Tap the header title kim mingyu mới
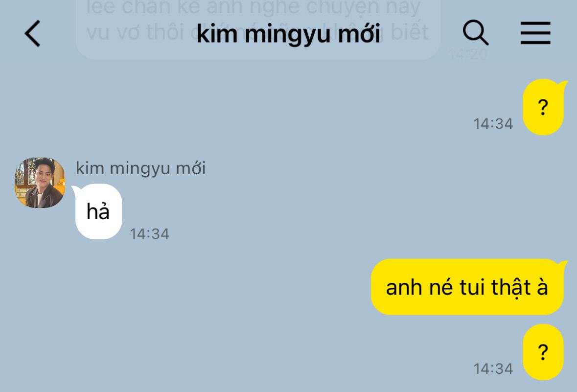Image resolution: width=577 pixels, height=392 pixels. pyautogui.click(x=288, y=34)
